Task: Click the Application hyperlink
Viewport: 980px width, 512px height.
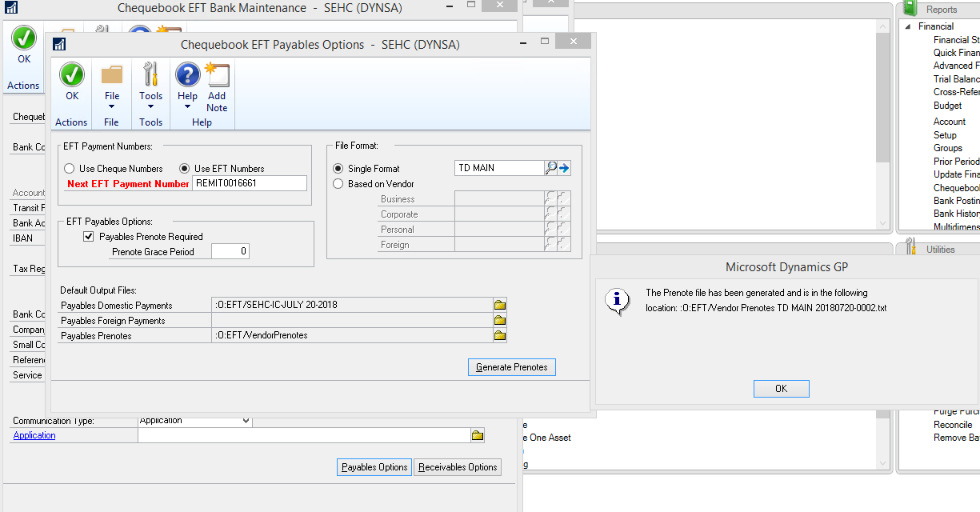Action: click(x=34, y=434)
